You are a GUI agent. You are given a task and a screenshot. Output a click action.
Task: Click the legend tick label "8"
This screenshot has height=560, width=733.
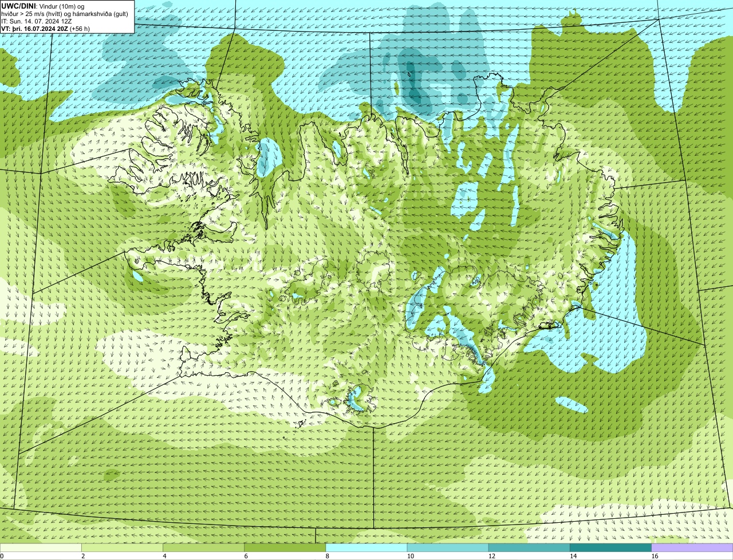click(x=328, y=556)
